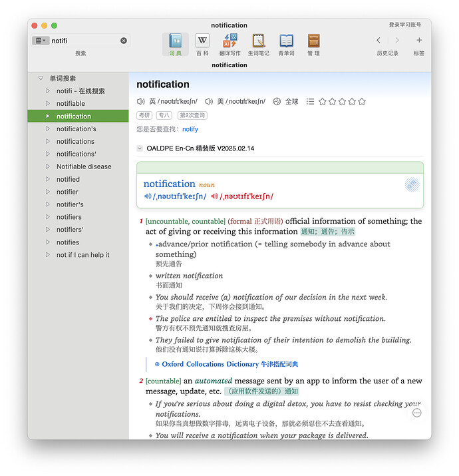Play the red American pronunciation audio
Image resolution: width=459 pixels, height=476 pixels.
(x=214, y=196)
